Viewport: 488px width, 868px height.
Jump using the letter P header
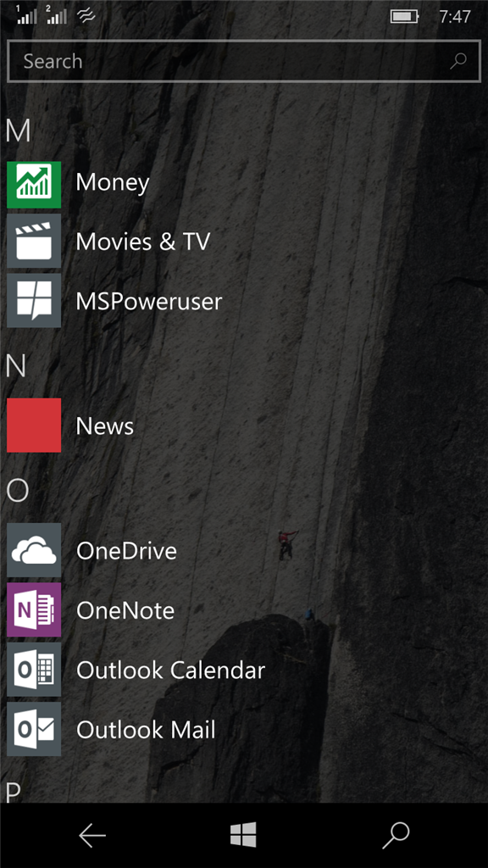(x=14, y=793)
